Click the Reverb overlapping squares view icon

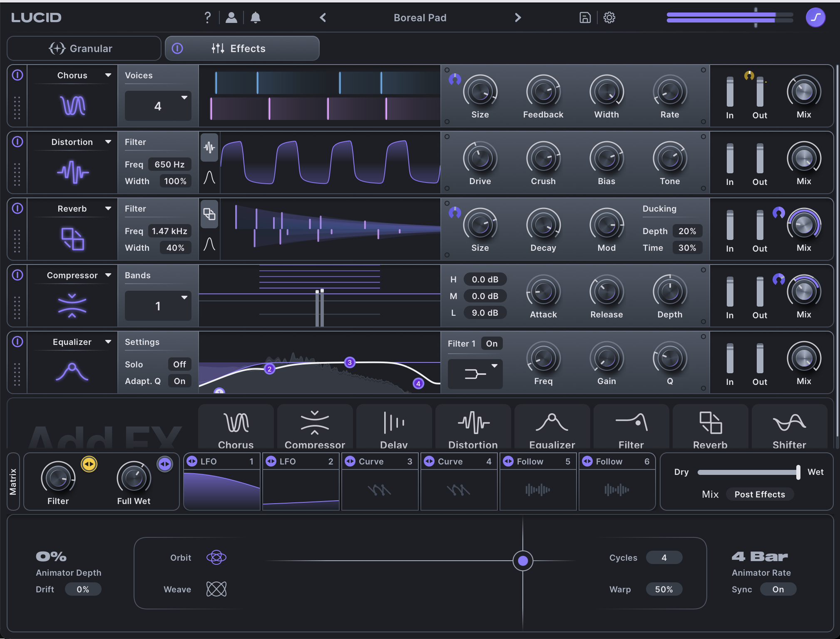(x=209, y=214)
